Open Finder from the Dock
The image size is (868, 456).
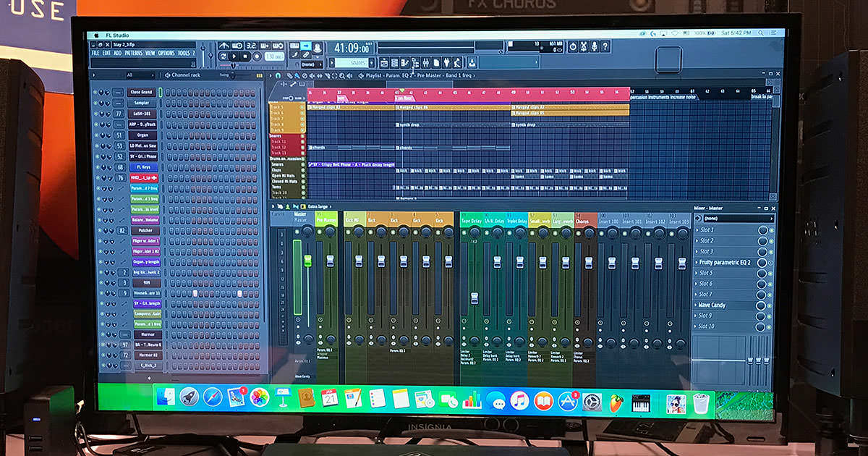click(165, 397)
